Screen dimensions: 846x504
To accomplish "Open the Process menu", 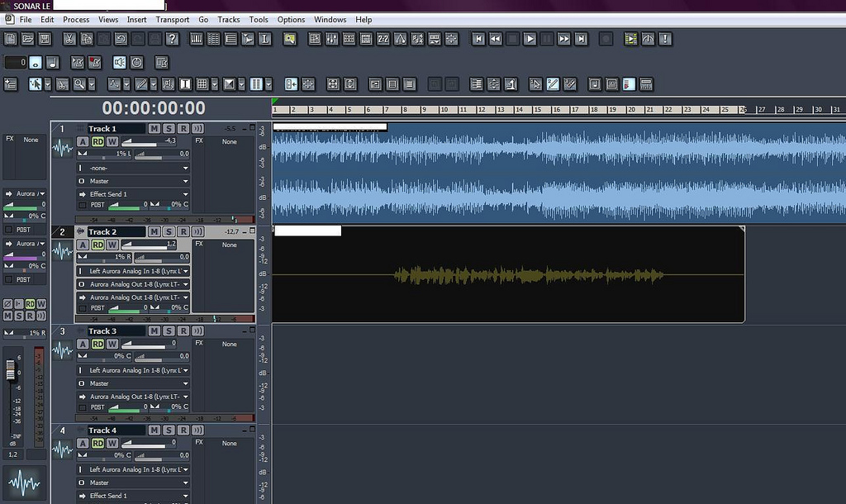I will tap(76, 20).
